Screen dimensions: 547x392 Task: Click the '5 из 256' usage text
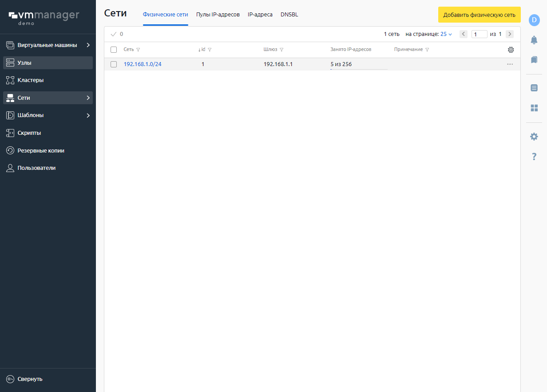point(341,64)
